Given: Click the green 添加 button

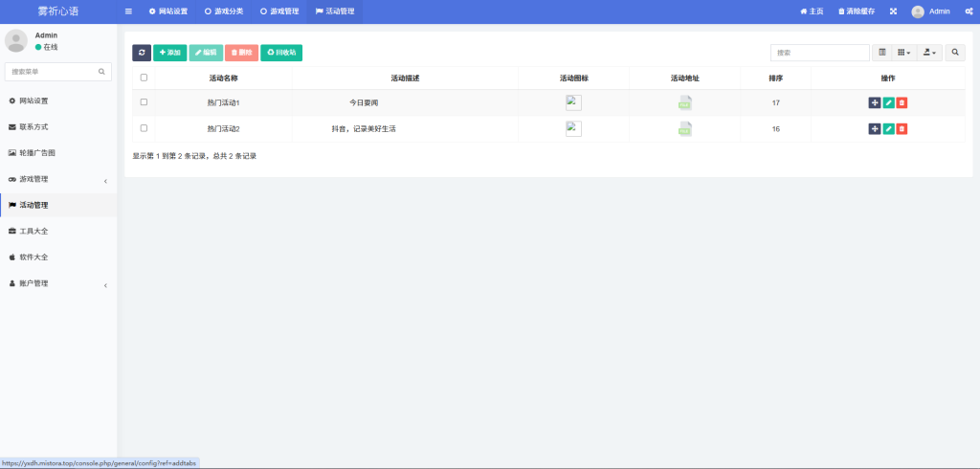Looking at the screenshot, I should click(169, 53).
